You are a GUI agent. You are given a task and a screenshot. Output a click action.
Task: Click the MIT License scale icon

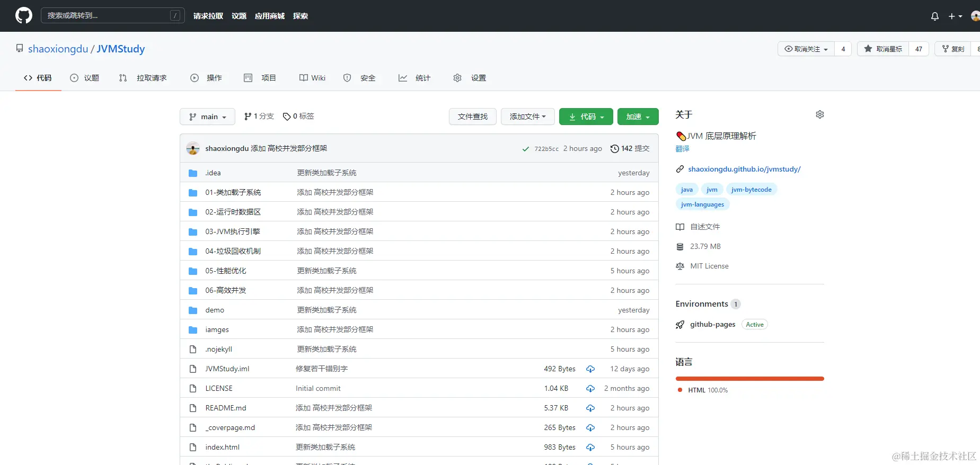coord(680,266)
